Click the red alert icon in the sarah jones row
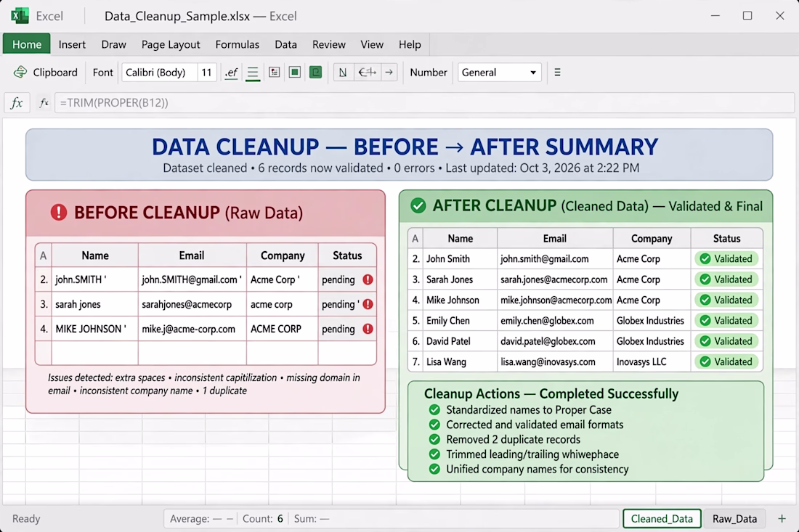This screenshot has height=532, width=799. coord(368,304)
